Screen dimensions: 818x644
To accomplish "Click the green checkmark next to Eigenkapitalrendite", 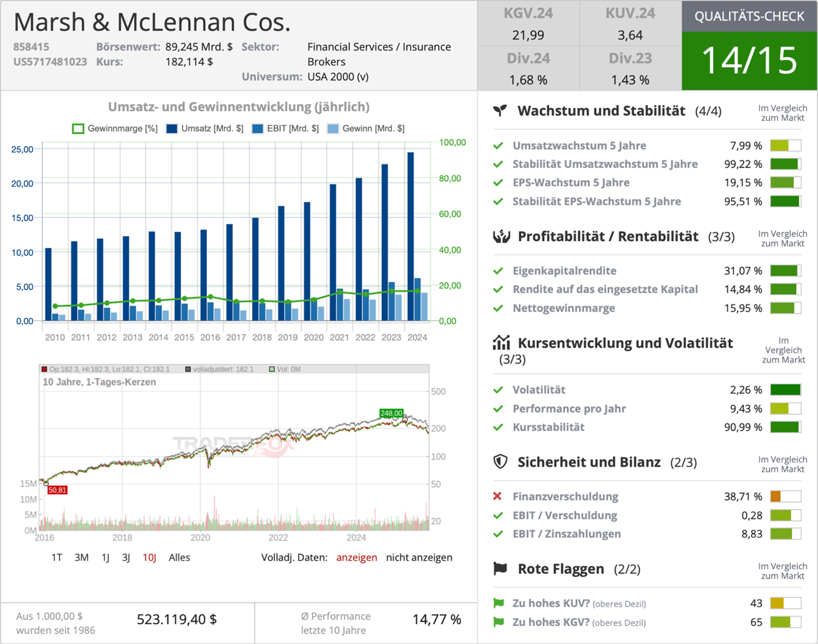I will [498, 271].
